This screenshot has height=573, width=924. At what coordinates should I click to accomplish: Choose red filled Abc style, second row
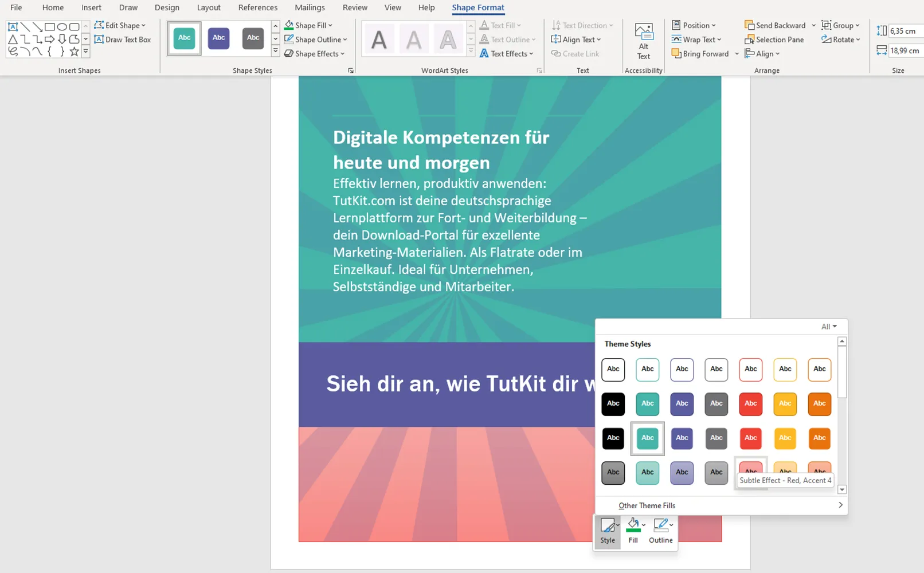(x=751, y=404)
